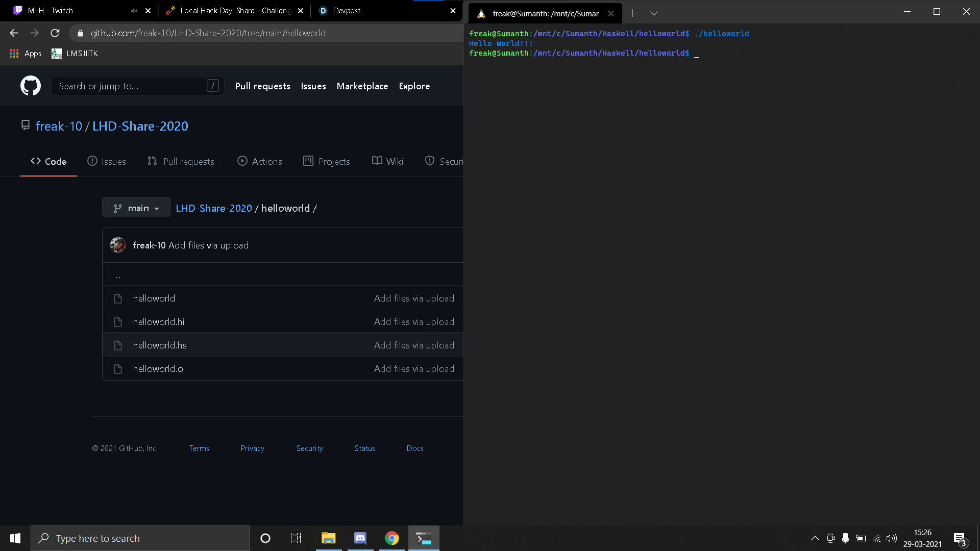Click the Task View taskbar icon
This screenshot has width=980, height=551.
pos(296,538)
